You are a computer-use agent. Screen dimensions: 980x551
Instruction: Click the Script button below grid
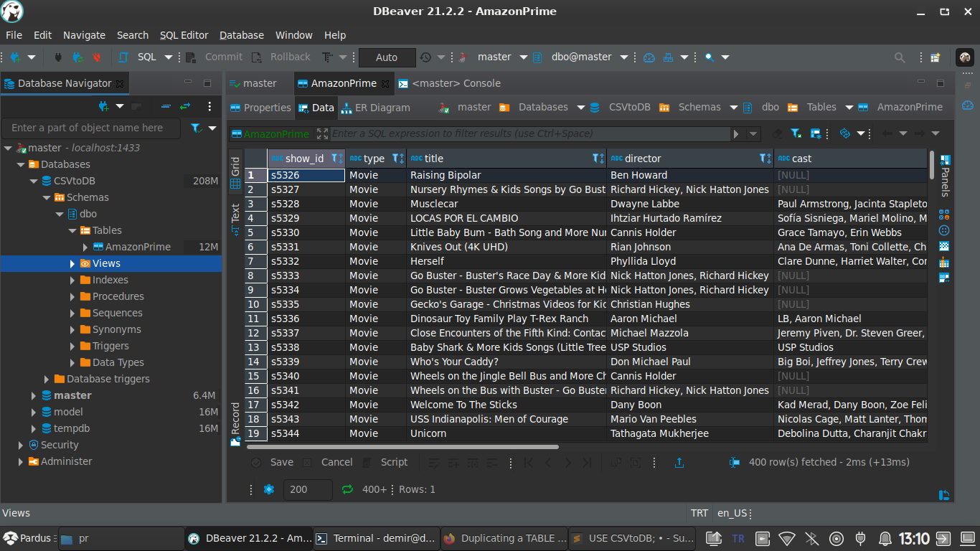(385, 463)
